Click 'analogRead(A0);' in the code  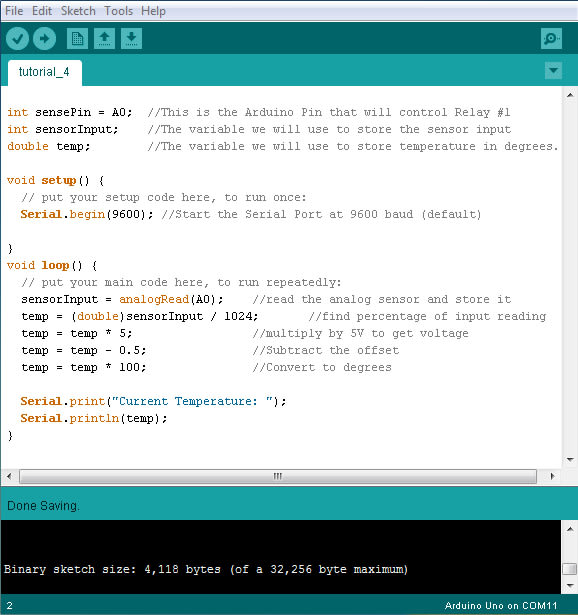pos(171,299)
